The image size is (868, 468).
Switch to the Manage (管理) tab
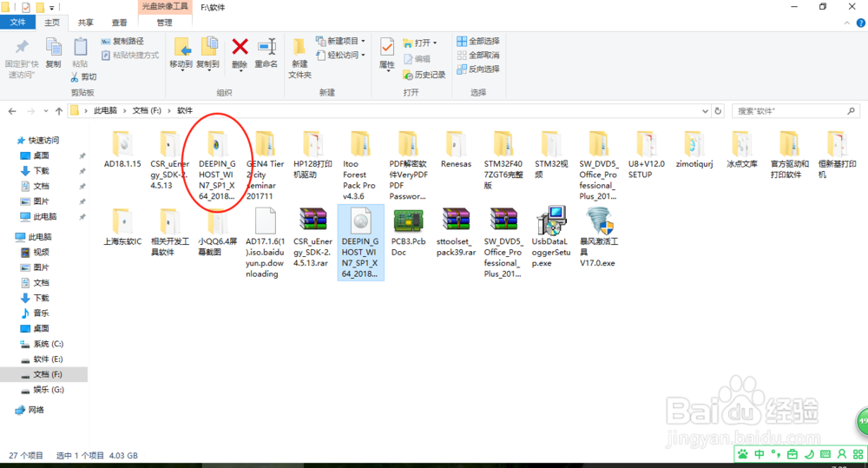tap(164, 23)
